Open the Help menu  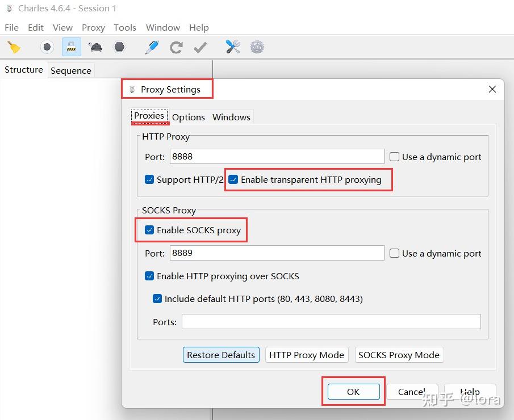click(x=199, y=27)
